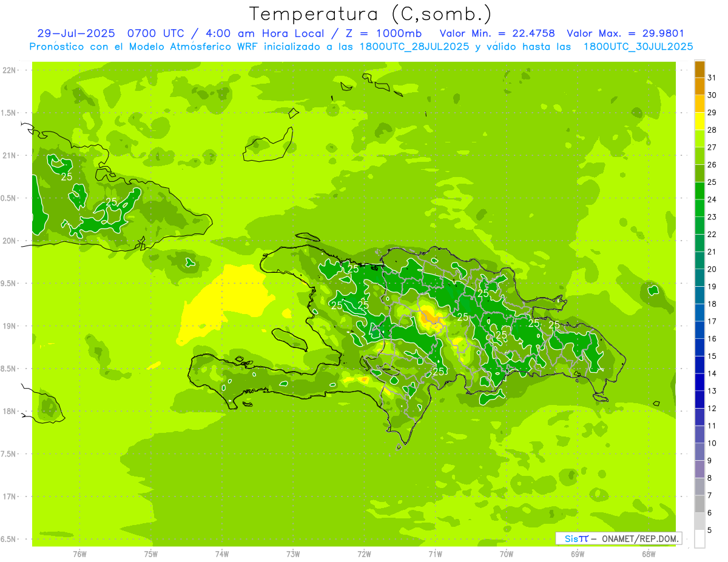Click the "73W" longitude axis label
728x562 pixels.
coord(293,554)
